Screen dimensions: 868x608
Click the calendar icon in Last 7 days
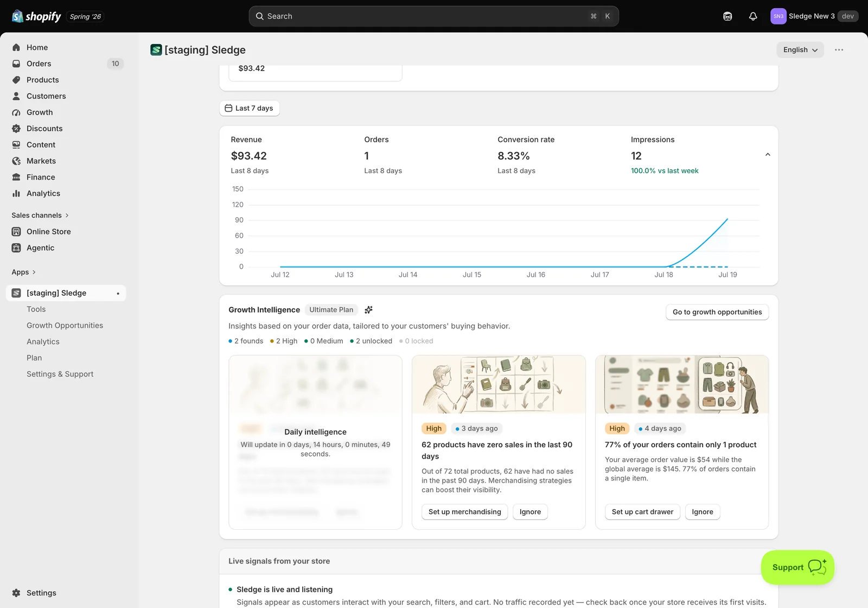coord(228,108)
